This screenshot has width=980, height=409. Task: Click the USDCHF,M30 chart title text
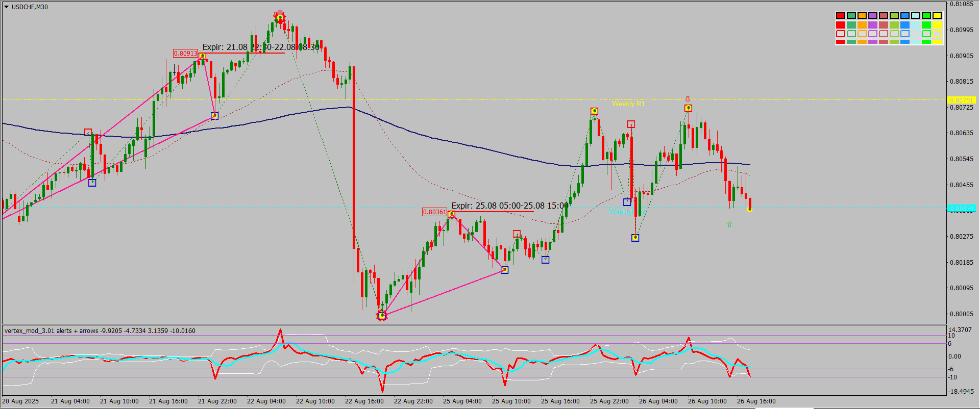[30, 7]
